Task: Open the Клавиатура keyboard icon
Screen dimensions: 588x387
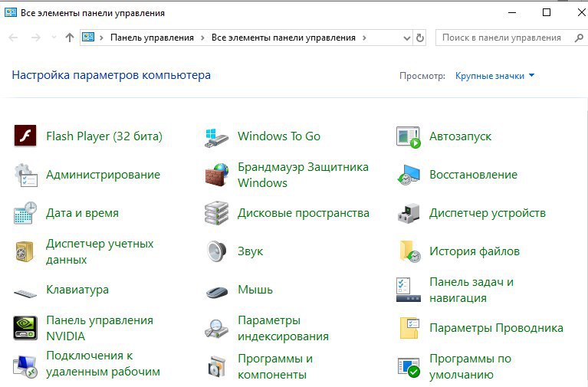Action: pos(25,293)
